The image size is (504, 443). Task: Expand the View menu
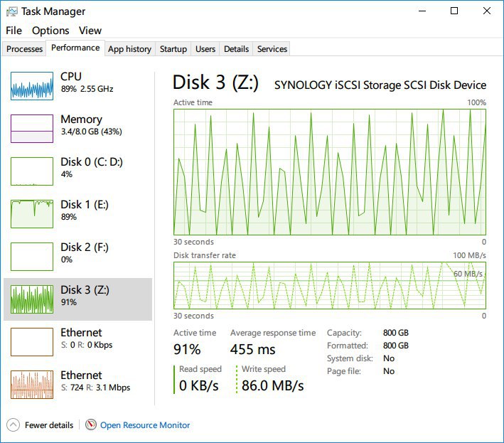point(90,31)
